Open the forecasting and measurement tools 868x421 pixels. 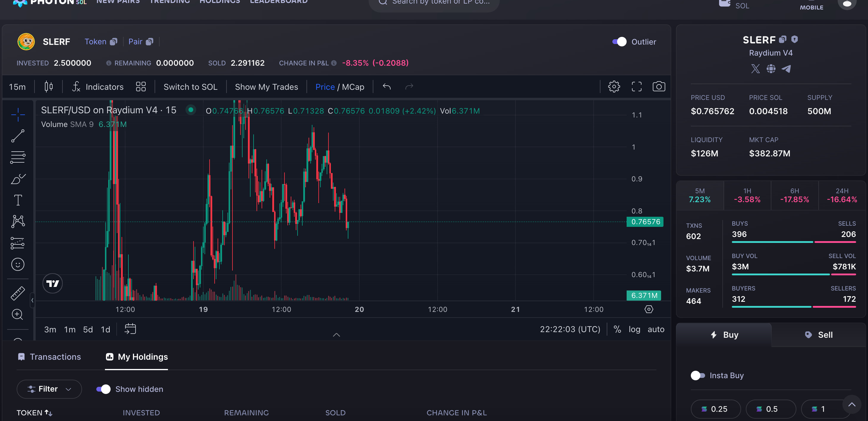[x=18, y=243]
